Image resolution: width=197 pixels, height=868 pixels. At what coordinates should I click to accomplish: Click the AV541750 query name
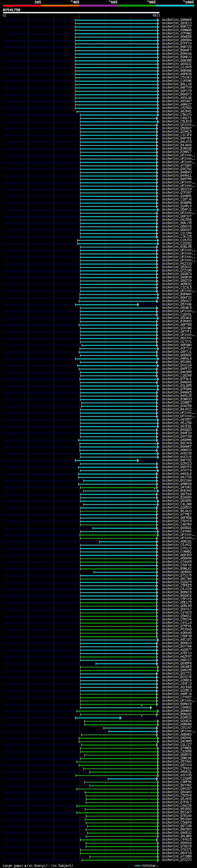(x=11, y=10)
